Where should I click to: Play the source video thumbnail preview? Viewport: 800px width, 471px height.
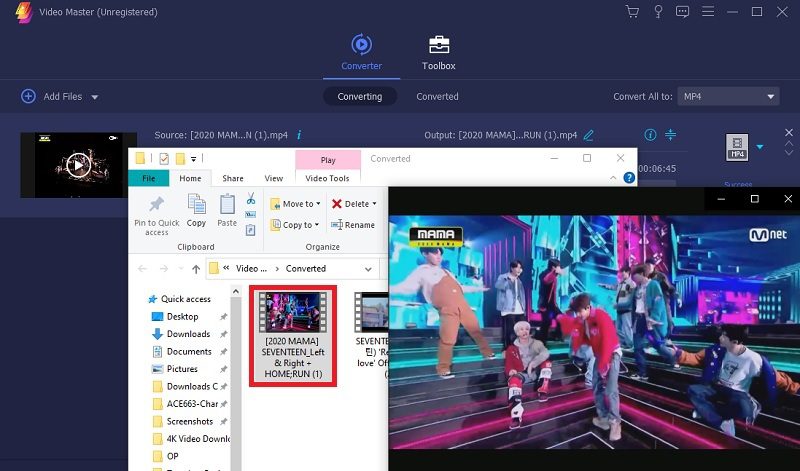point(79,165)
